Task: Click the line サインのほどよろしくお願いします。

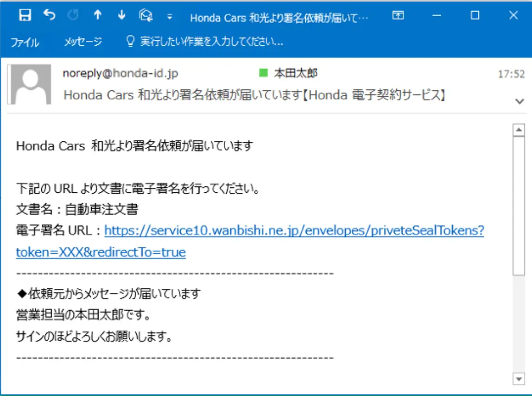Action: point(95,336)
